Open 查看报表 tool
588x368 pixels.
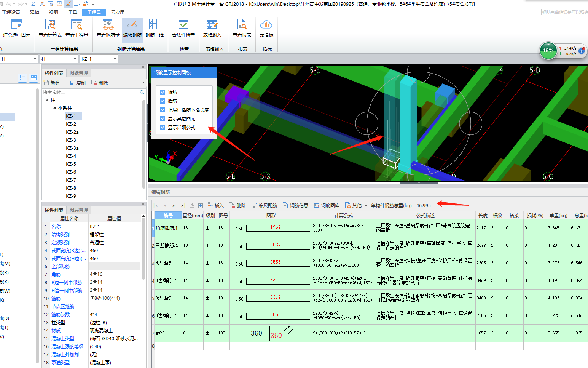[x=242, y=29]
